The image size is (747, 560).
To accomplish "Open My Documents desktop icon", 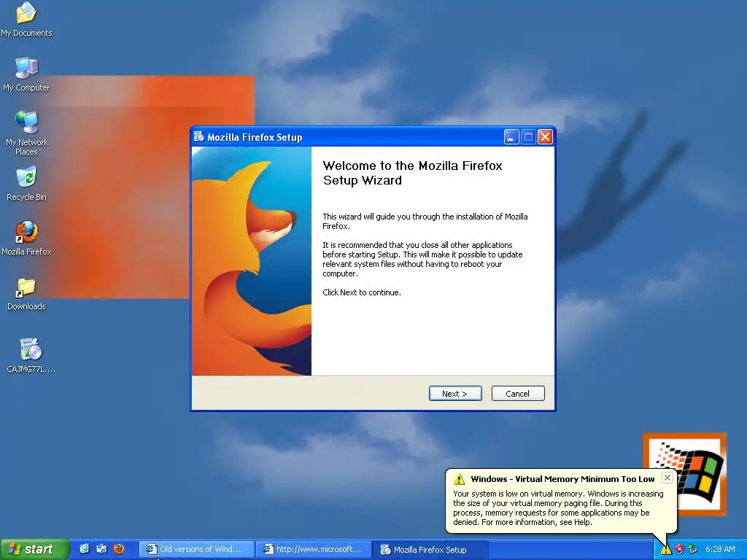I will [26, 20].
